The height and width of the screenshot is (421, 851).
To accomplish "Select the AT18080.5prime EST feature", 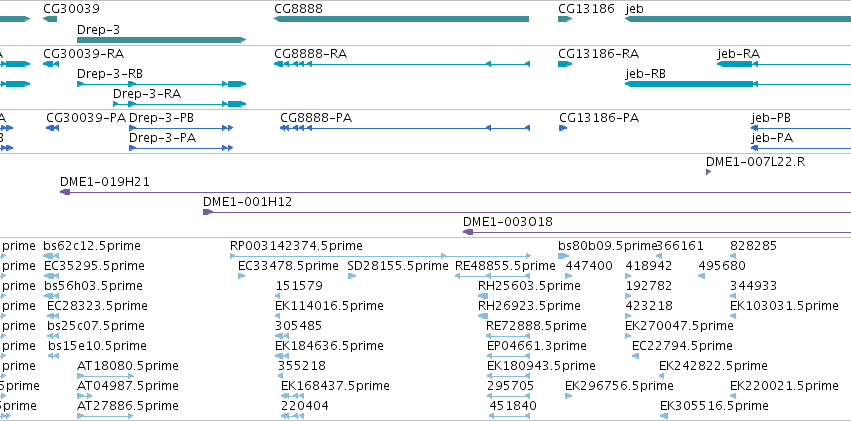I will 105,376.
